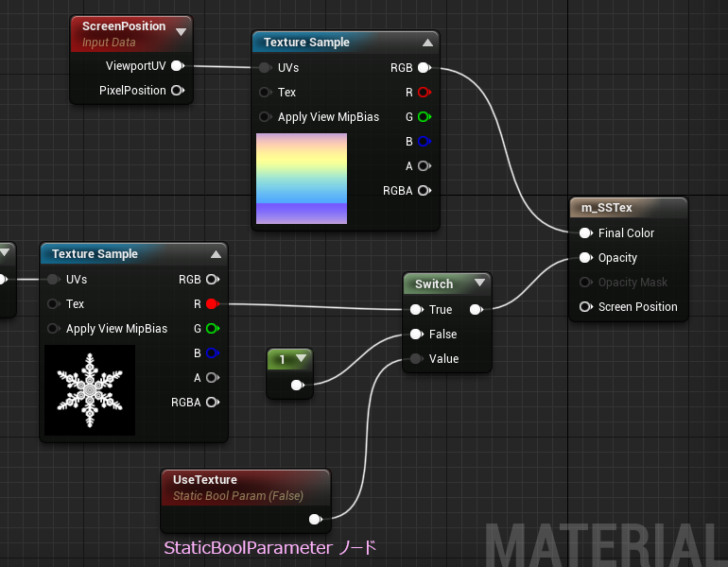Screen dimensions: 728x567
Task: Collapse the snowflake Texture Sample node
Action: [x=216, y=254]
